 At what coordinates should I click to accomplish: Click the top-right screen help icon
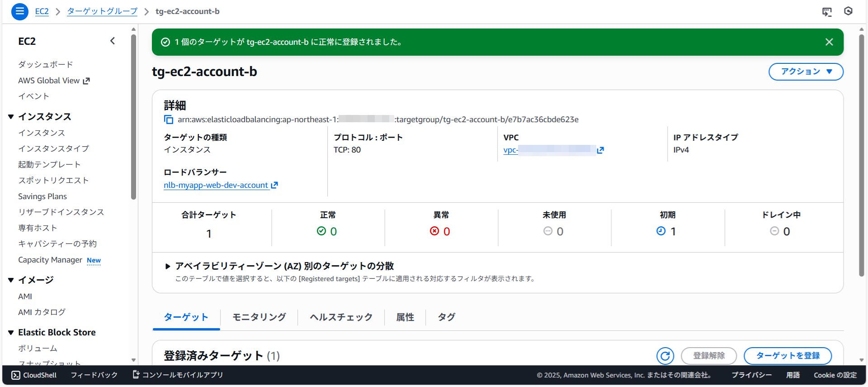point(826,12)
